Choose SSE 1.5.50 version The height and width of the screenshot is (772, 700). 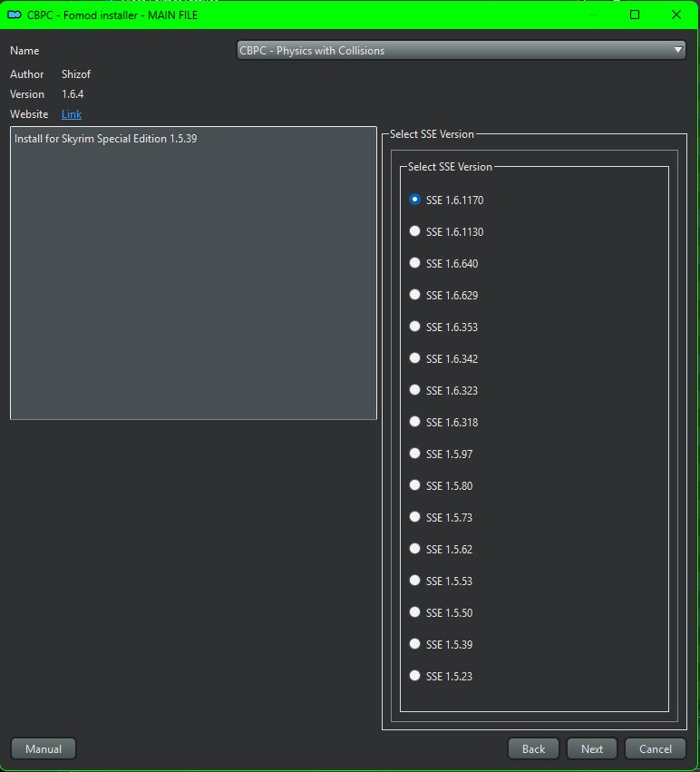pyautogui.click(x=414, y=612)
